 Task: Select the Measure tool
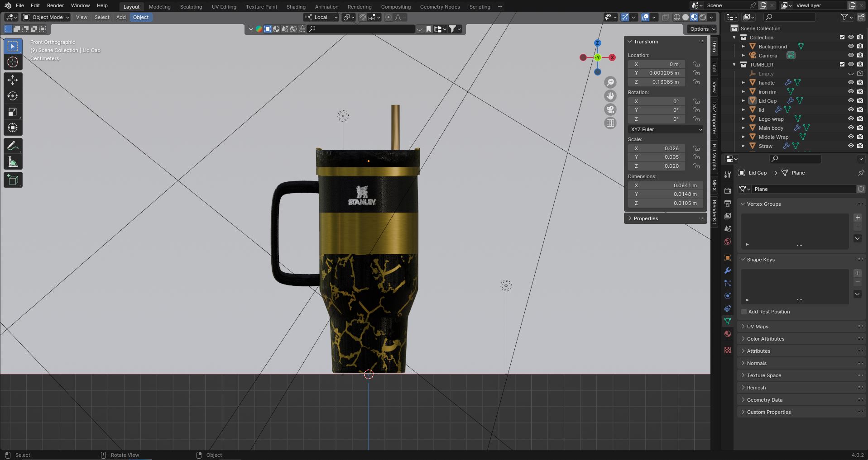coord(13,161)
